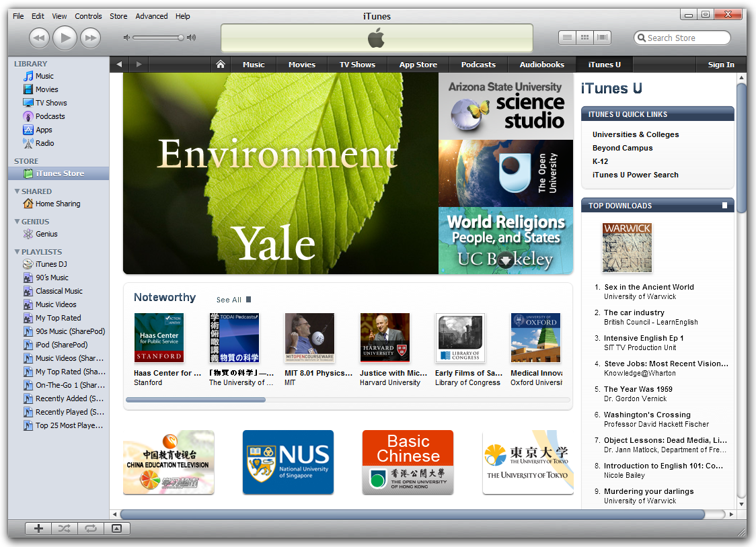Screen dimensions: 756x547
Task: Skip to the next track
Action: (x=91, y=38)
